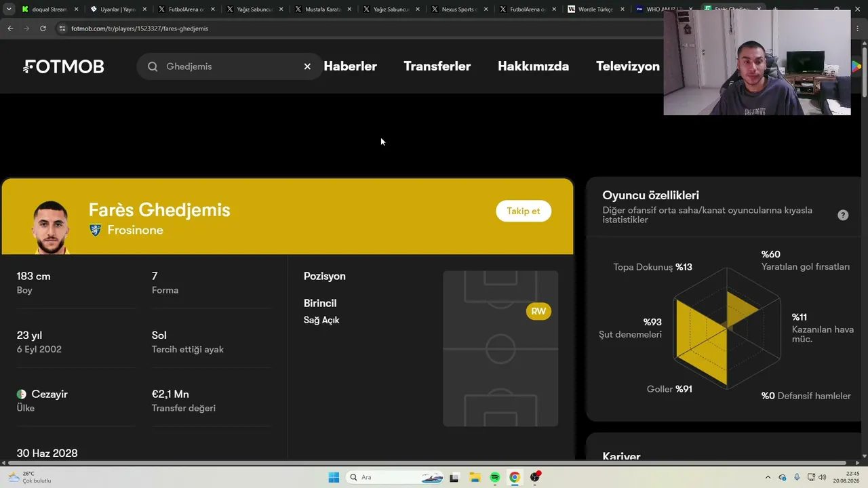This screenshot has width=868, height=488.
Task: Click the Chrome taskbar icon
Action: pyautogui.click(x=515, y=477)
